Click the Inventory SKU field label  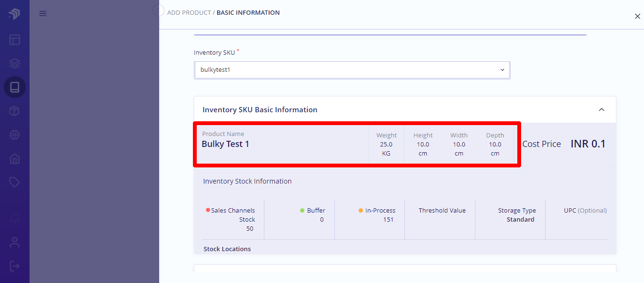coord(214,53)
